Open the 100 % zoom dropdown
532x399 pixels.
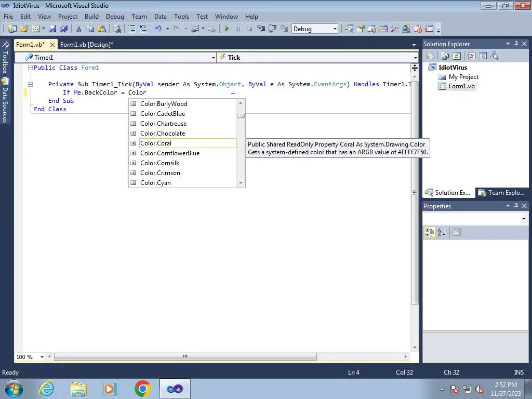click(42, 357)
